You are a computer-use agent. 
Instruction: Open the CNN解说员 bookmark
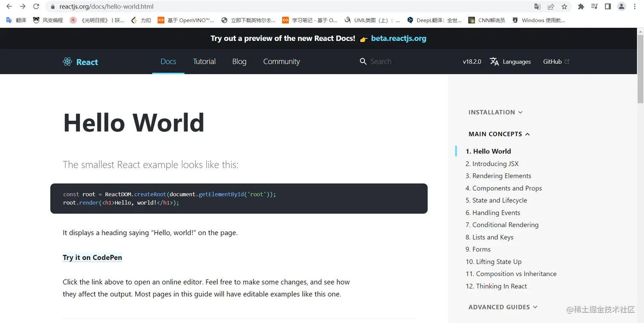[x=486, y=20]
